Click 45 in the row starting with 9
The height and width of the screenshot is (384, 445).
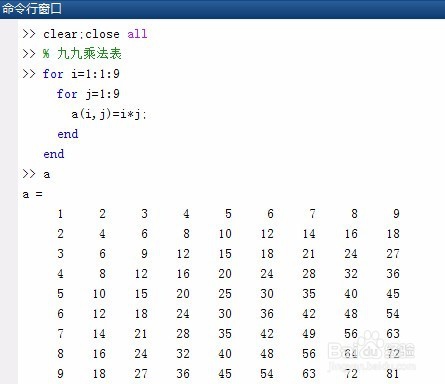[225, 374]
